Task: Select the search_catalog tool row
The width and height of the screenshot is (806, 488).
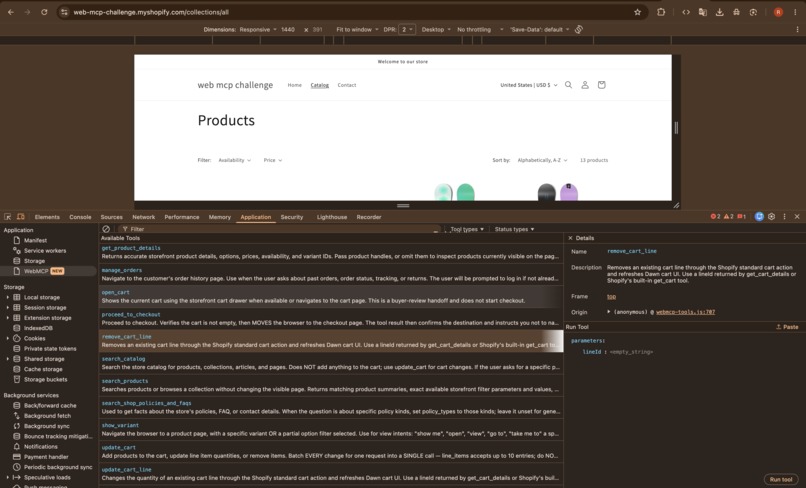Action: pyautogui.click(x=331, y=363)
